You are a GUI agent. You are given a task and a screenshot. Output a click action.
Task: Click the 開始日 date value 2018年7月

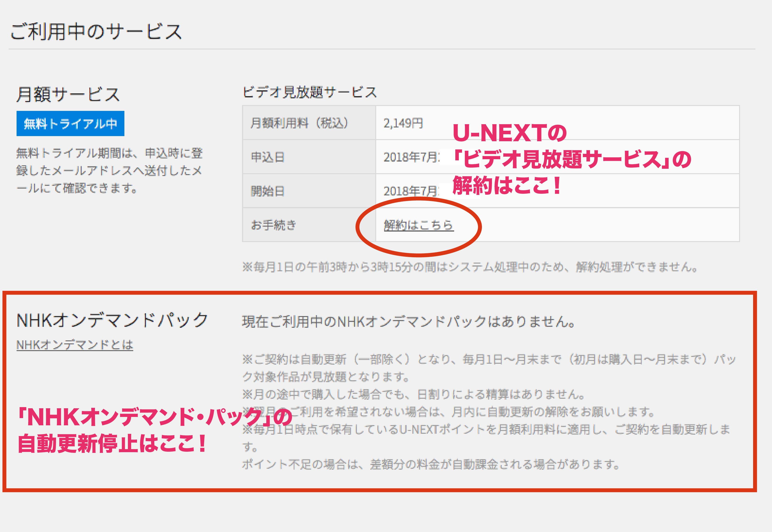pyautogui.click(x=411, y=191)
